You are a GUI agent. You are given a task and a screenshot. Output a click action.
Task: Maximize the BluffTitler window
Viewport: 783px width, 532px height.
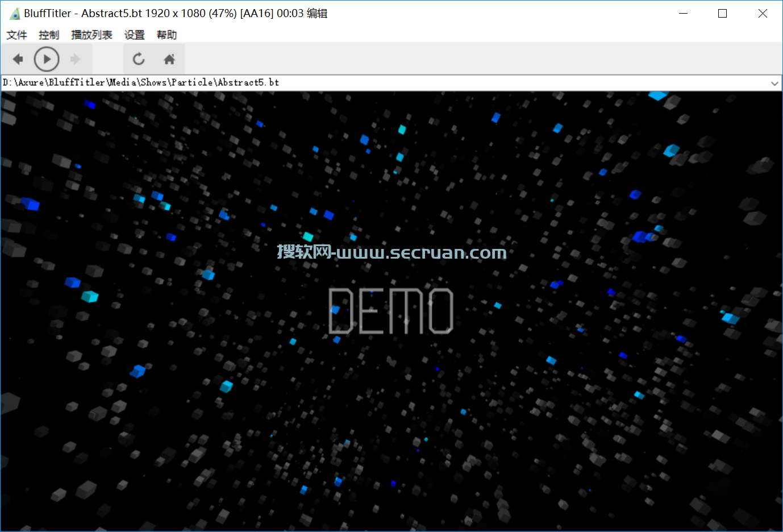[x=723, y=14]
